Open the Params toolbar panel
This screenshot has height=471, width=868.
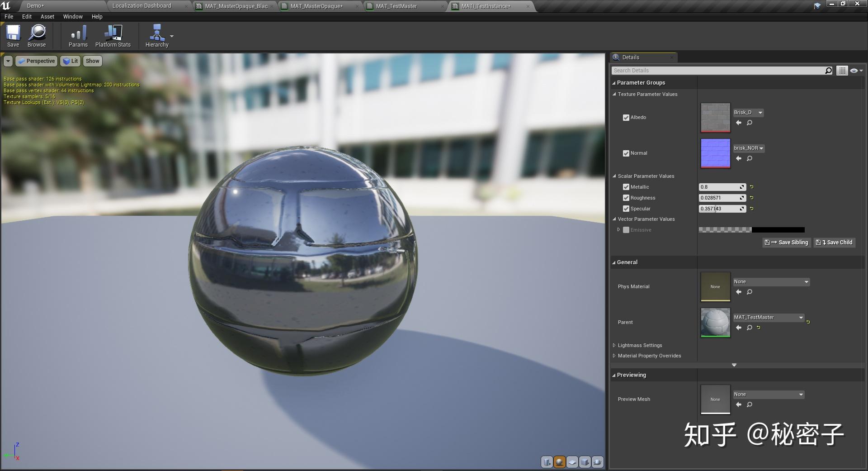point(77,35)
